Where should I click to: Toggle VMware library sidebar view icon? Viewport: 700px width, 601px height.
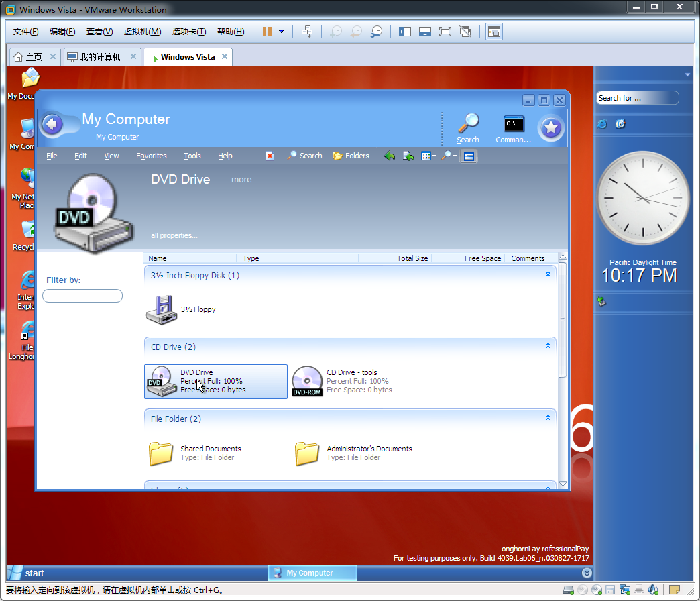click(x=405, y=32)
